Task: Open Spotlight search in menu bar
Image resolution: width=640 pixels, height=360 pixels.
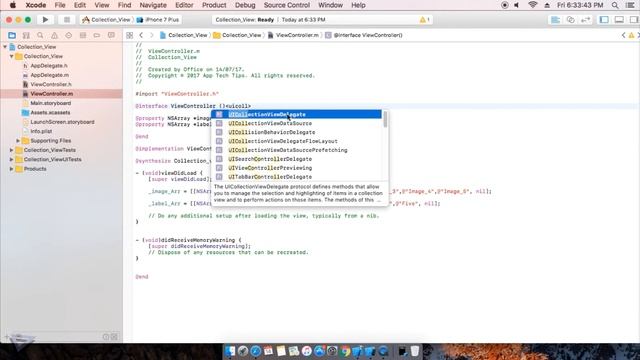Action: (615, 5)
